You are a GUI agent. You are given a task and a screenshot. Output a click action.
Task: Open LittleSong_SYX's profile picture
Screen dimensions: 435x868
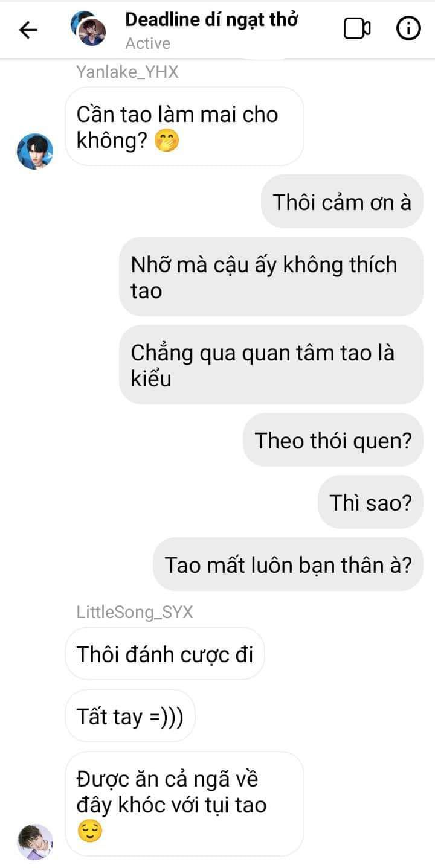click(x=35, y=841)
